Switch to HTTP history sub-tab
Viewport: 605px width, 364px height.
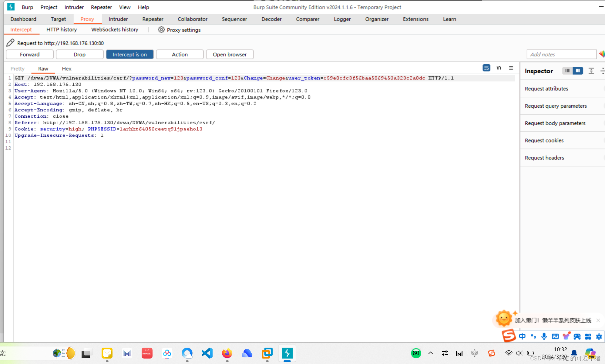[x=62, y=29]
